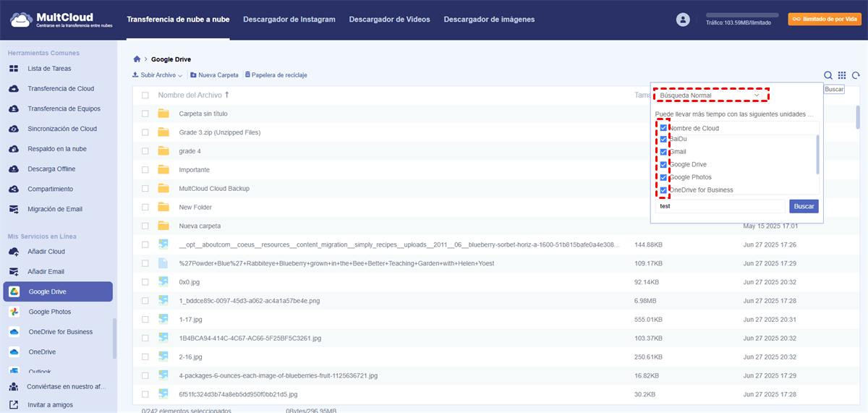Select file 1_bddce89c-0097-45d3-a062-ac4a1a57be4e.png
Screen dimensions: 868x413
pos(250,300)
